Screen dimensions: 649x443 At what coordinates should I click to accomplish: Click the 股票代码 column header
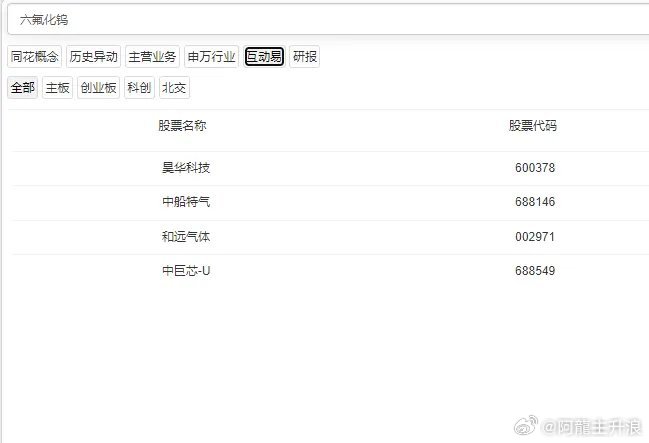coord(533,125)
